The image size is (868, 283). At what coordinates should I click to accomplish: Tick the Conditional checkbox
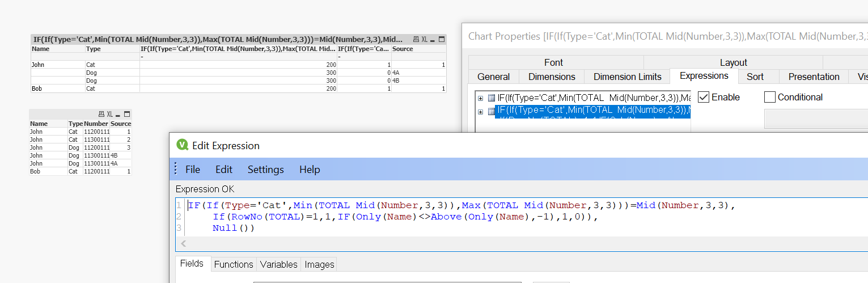pyautogui.click(x=769, y=98)
